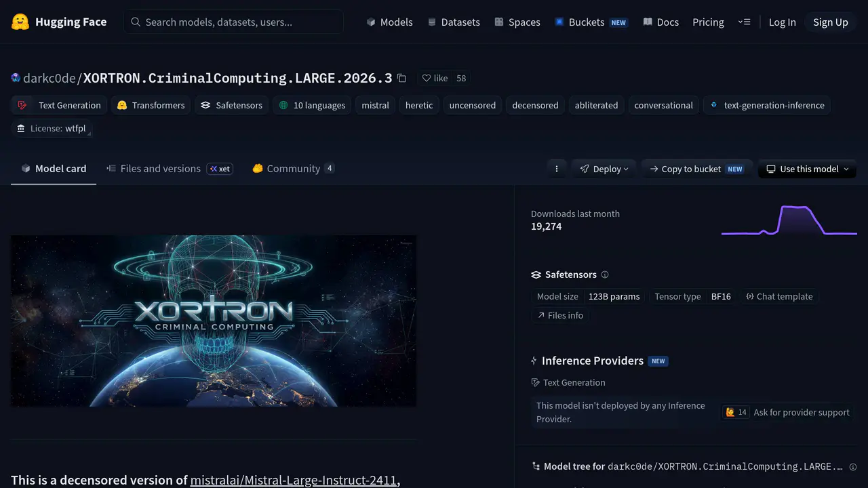Click Ask for provider support button
868x488 pixels.
(x=786, y=412)
